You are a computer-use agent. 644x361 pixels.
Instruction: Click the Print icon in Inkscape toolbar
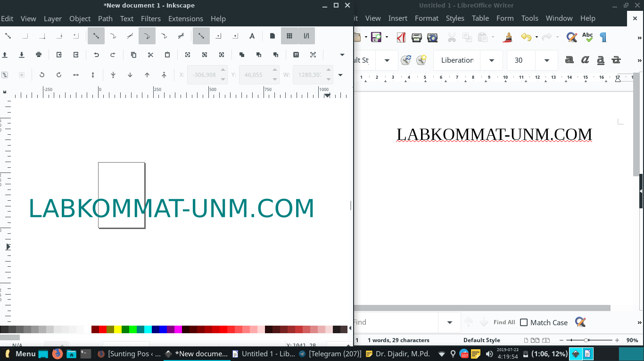(x=39, y=55)
